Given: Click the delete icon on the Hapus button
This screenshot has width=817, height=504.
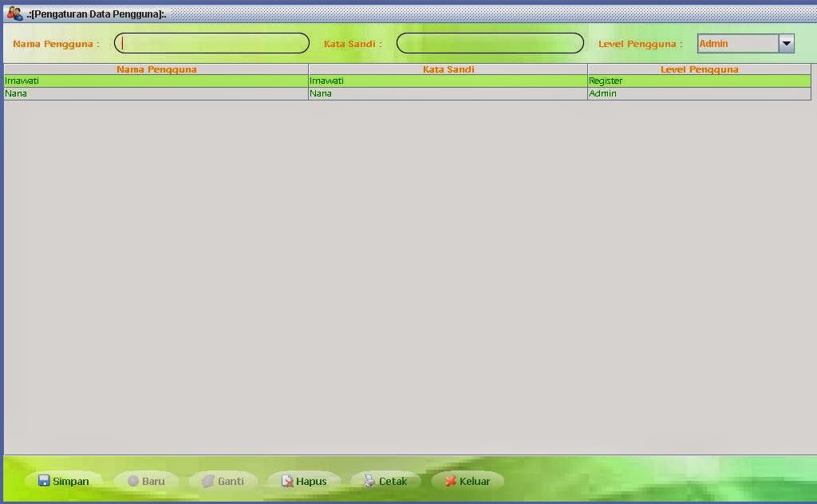Looking at the screenshot, I should point(287,481).
